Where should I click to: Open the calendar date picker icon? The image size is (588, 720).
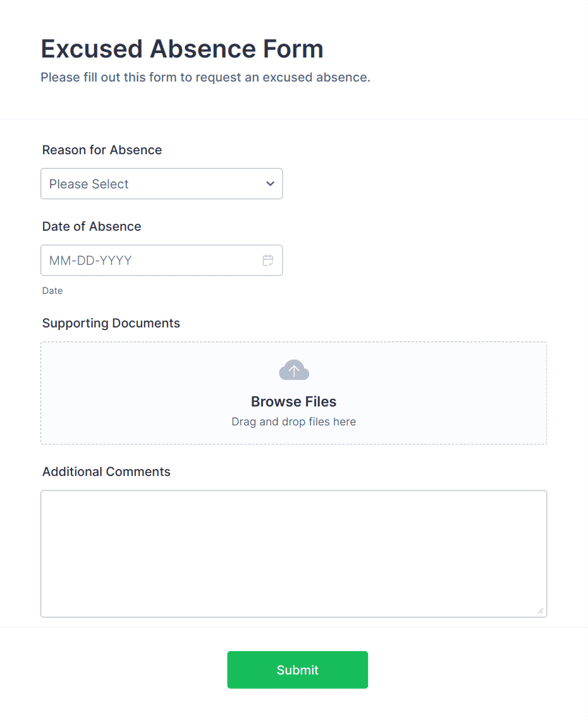coord(267,260)
